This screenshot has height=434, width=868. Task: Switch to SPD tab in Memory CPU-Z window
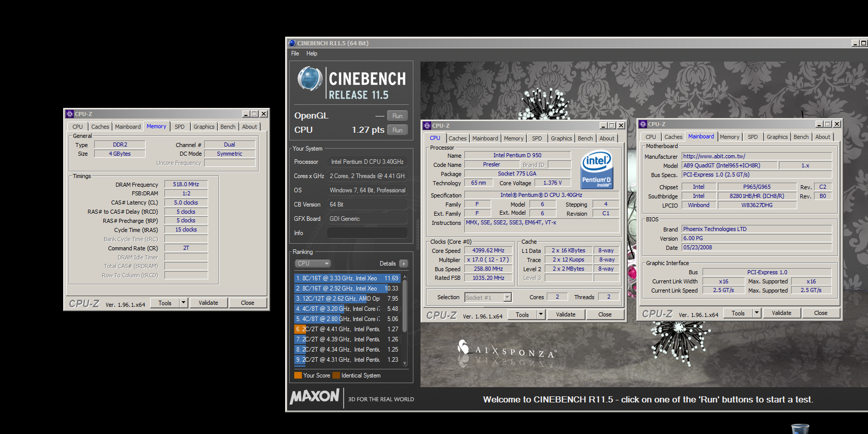point(180,127)
